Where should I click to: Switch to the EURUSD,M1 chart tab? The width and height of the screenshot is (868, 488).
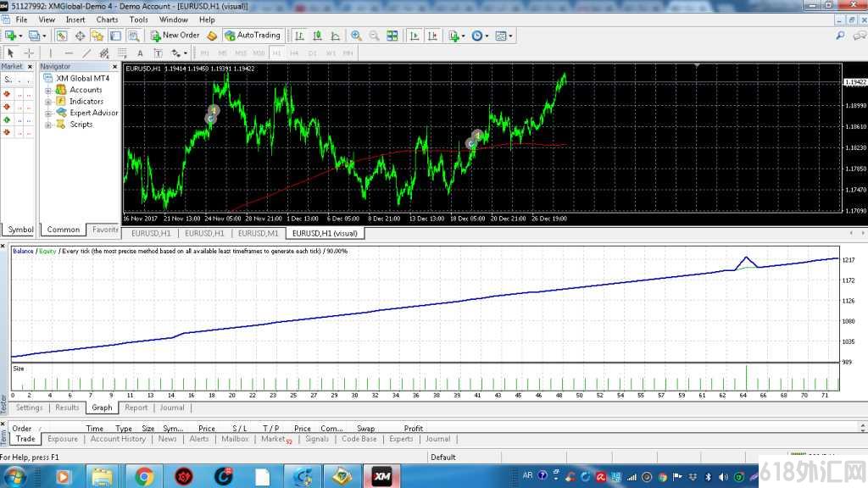point(258,234)
